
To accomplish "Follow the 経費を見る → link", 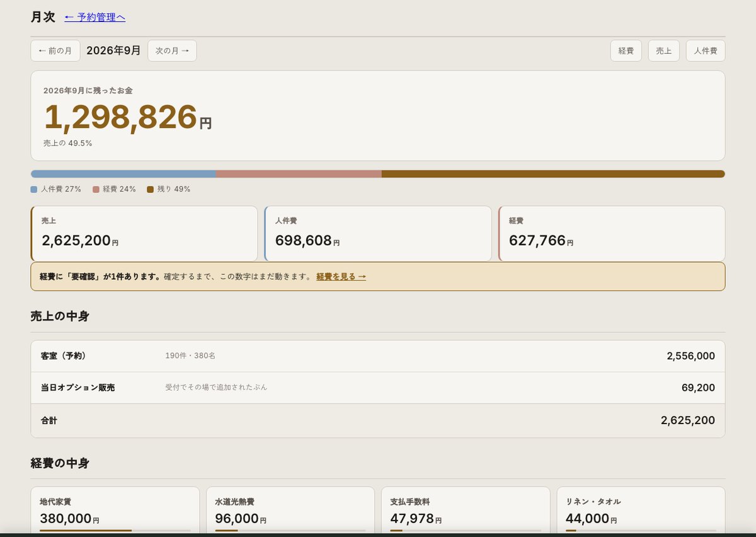I will (x=341, y=277).
